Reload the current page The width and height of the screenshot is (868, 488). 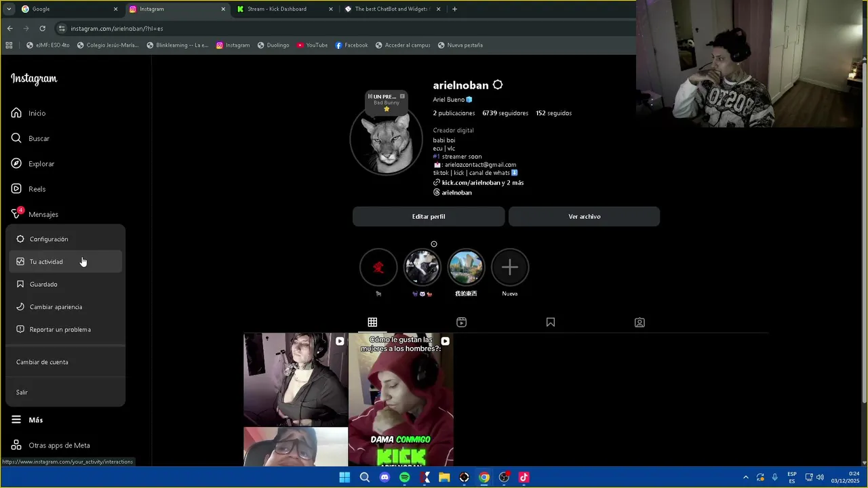coord(42,28)
